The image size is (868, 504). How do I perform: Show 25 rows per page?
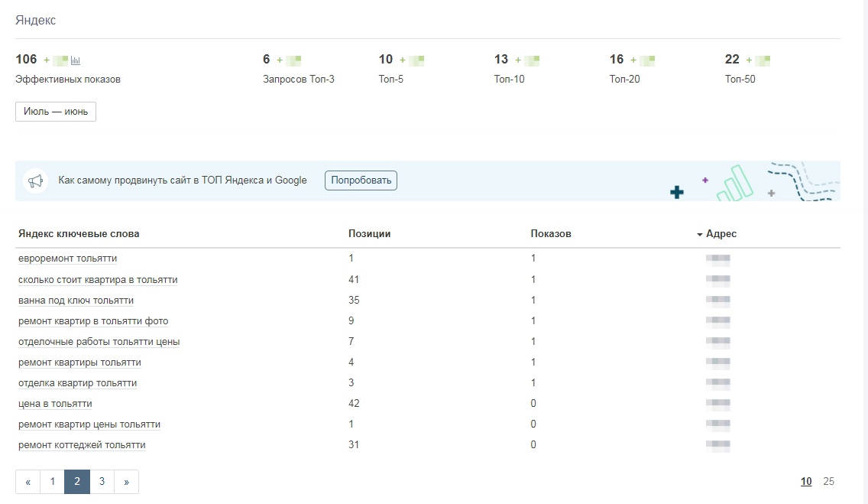[x=828, y=482]
